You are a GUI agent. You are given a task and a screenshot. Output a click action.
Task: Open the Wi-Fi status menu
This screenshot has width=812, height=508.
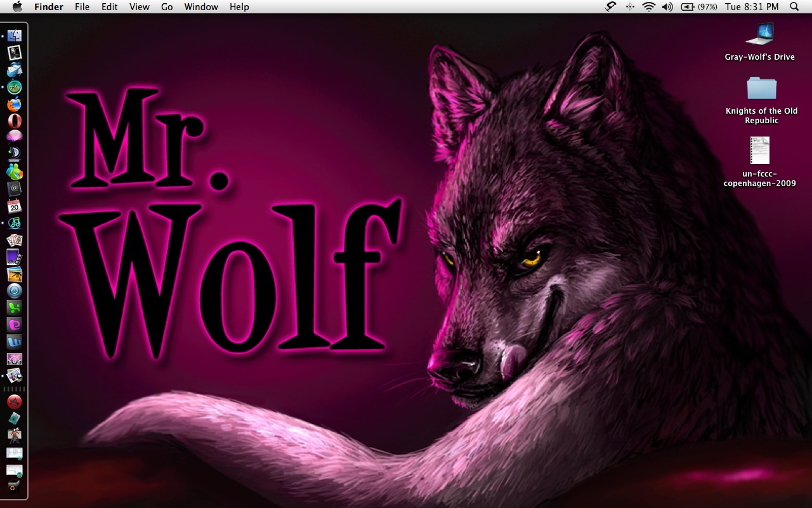(648, 7)
